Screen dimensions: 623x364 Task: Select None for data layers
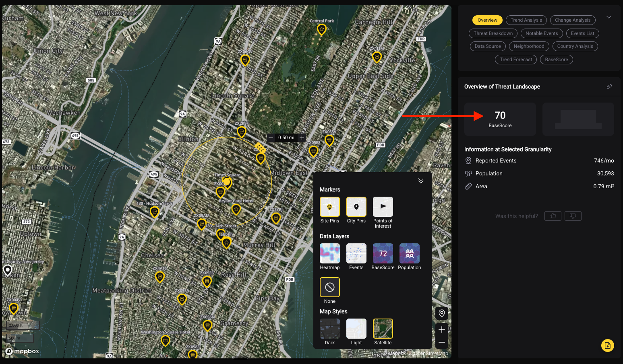[330, 287]
